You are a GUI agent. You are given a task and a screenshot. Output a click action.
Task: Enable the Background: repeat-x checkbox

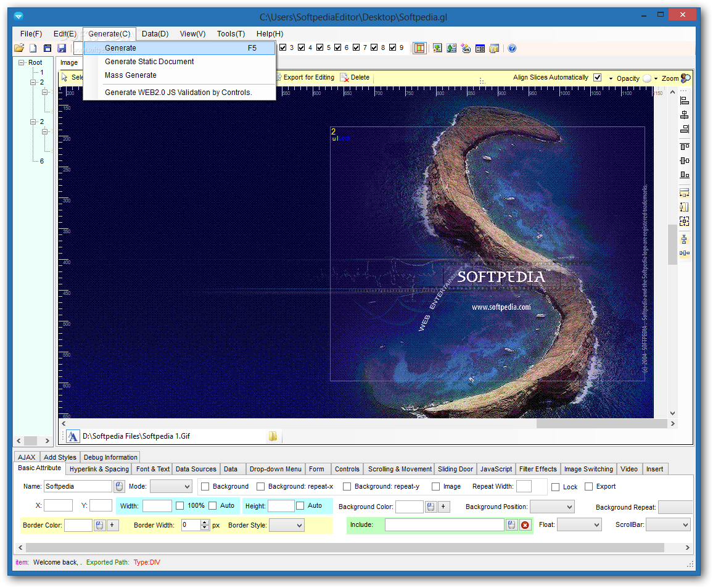click(260, 487)
